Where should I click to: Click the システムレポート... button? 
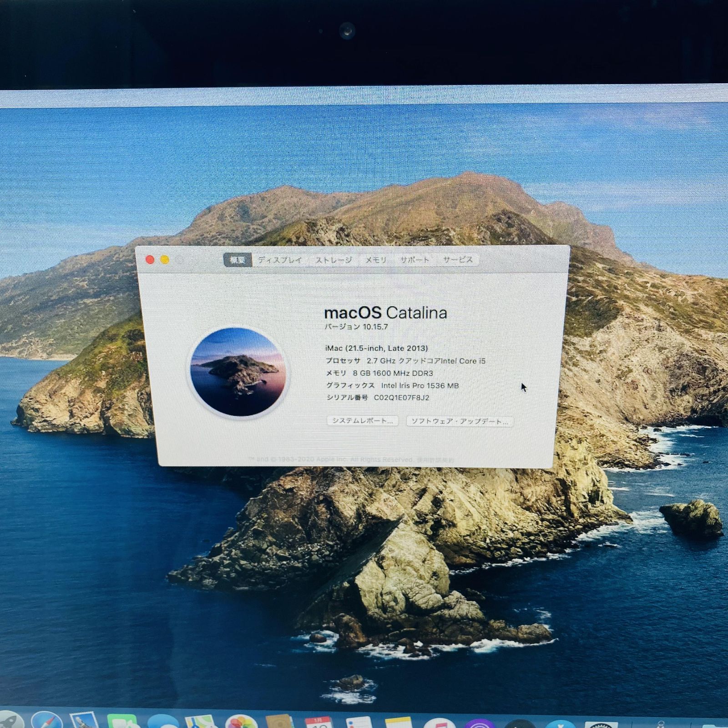[363, 421]
